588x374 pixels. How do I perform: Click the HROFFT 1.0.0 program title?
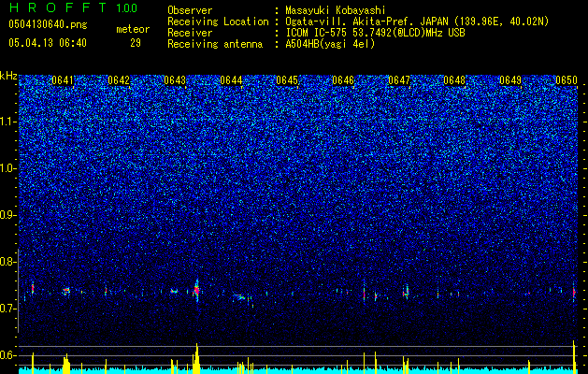pos(73,7)
